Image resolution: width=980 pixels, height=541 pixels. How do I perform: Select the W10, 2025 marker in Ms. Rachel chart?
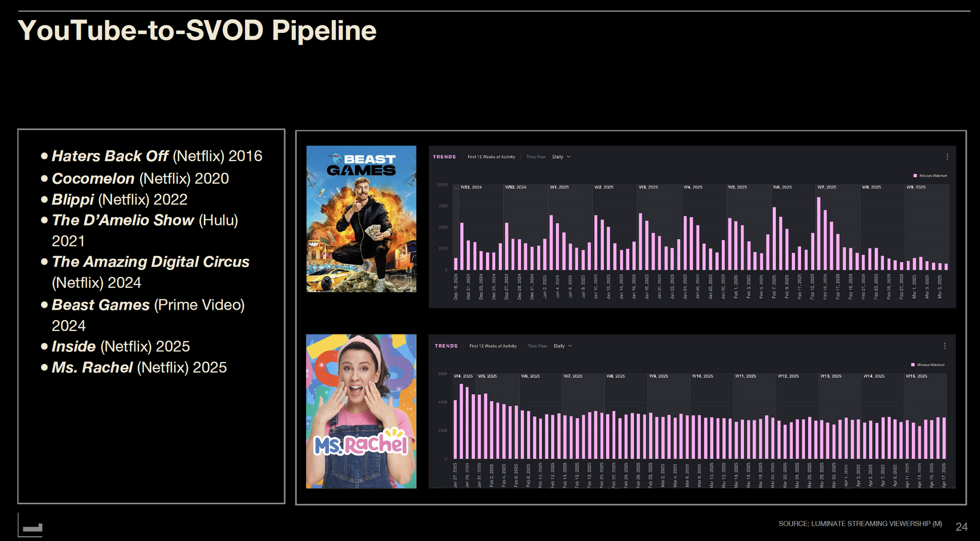703,376
